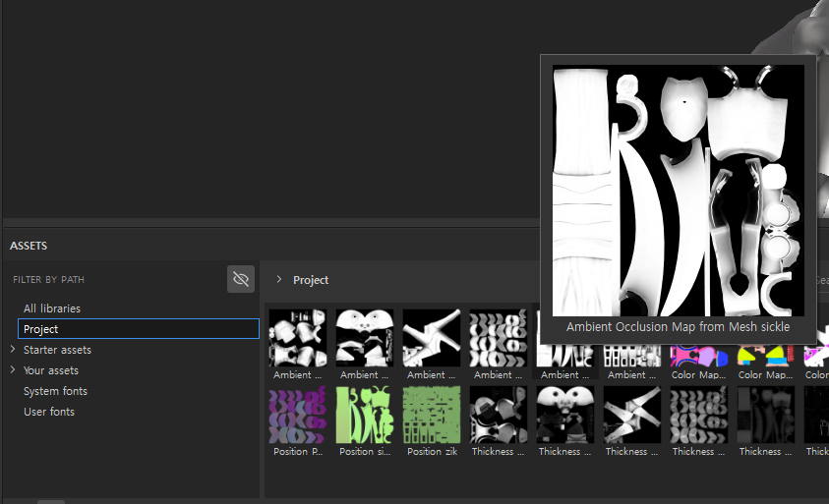Select the purple Position P thumbnail
This screenshot has width=829, height=504.
click(x=298, y=415)
